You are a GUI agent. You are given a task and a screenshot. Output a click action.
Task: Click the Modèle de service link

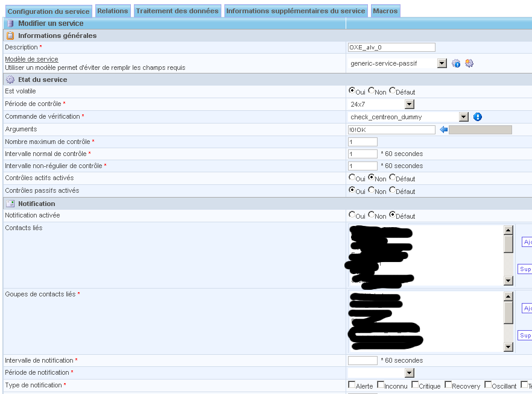pyautogui.click(x=31, y=59)
